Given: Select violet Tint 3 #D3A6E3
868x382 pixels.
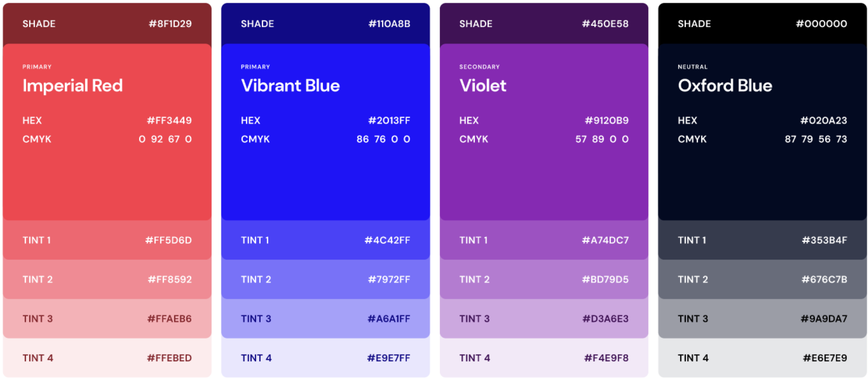Looking at the screenshot, I should (544, 319).
